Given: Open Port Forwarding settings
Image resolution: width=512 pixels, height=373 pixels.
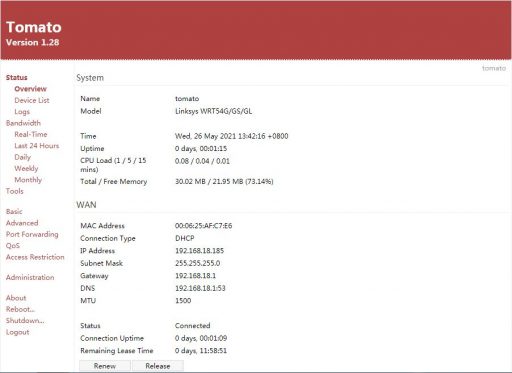Looking at the screenshot, I should coord(32,234).
